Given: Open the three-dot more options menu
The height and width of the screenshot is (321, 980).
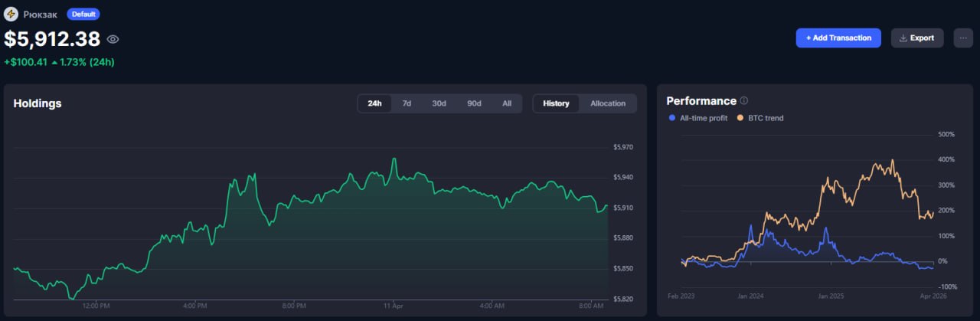Looking at the screenshot, I should 963,38.
